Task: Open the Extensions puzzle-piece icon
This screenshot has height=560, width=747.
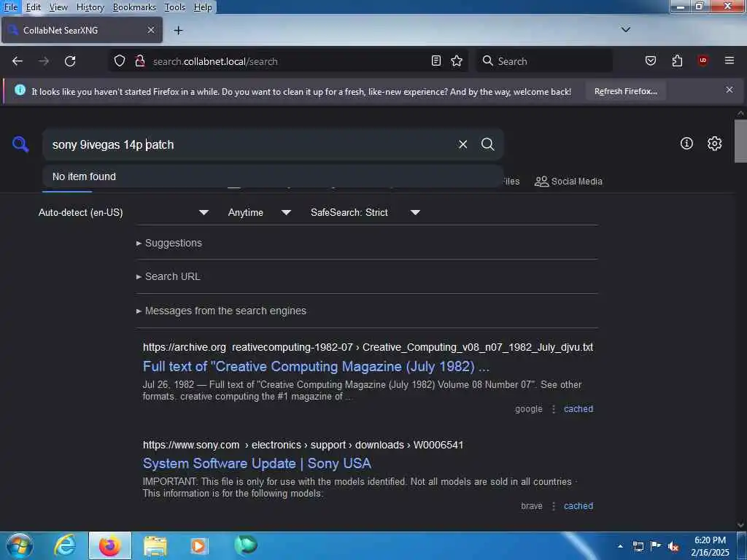Action: tap(677, 61)
